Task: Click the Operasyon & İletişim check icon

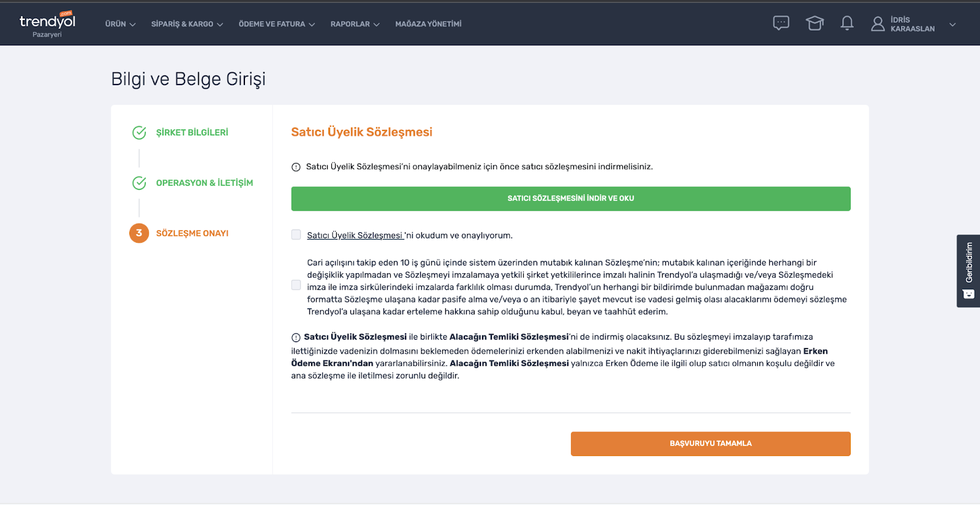Action: 139,183
